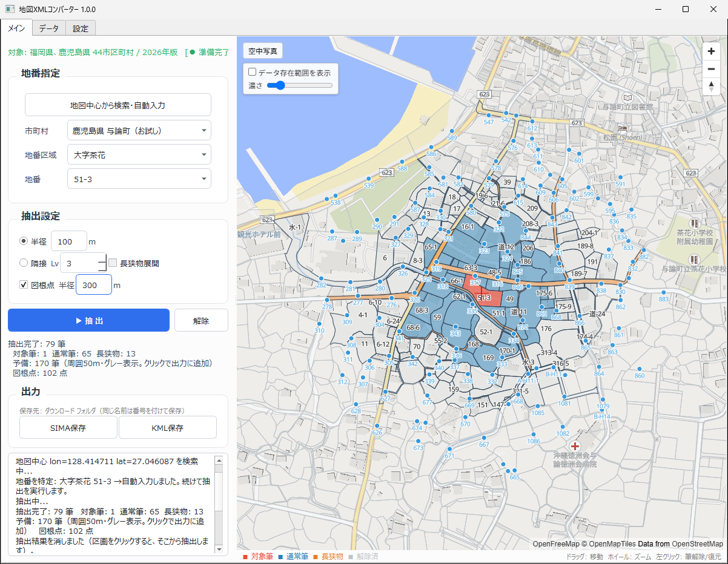Screen dimensions: 728x564
Task: Enable データ存在範囲を表示 checkbox
Action: (253, 72)
